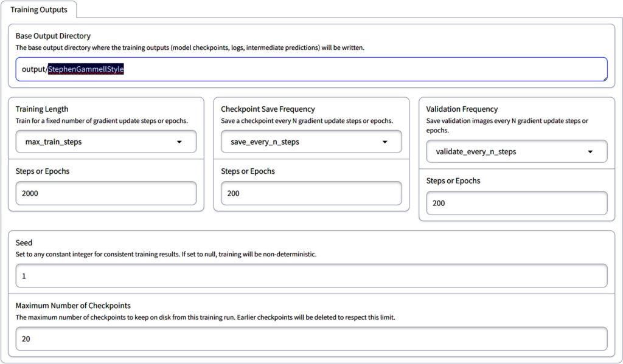Click the save_every_n_steps dropdown arrow

pyautogui.click(x=385, y=142)
